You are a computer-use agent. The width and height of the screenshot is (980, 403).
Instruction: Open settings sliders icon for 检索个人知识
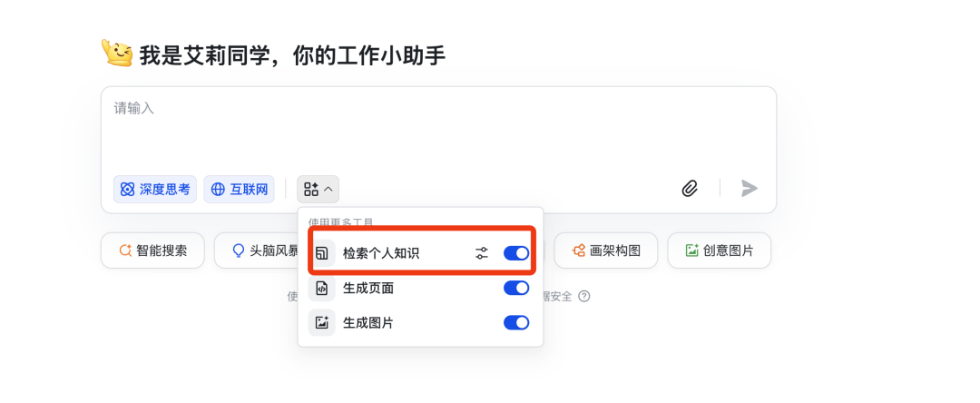coord(481,253)
